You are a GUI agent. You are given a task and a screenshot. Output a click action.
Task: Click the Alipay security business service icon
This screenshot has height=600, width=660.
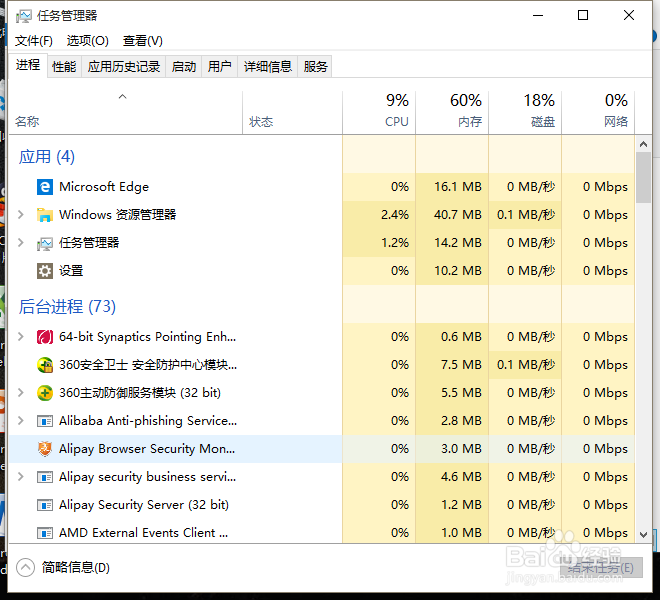click(x=45, y=477)
